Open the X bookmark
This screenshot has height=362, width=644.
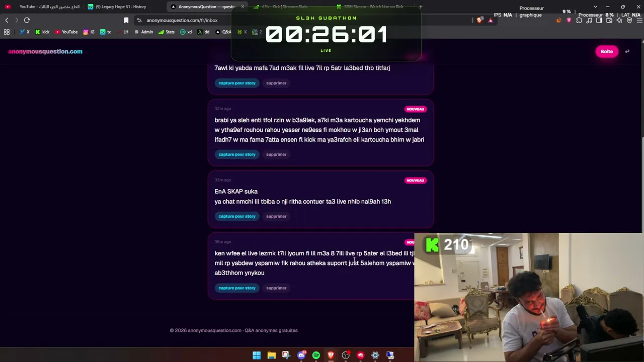pyautogui.click(x=25, y=32)
